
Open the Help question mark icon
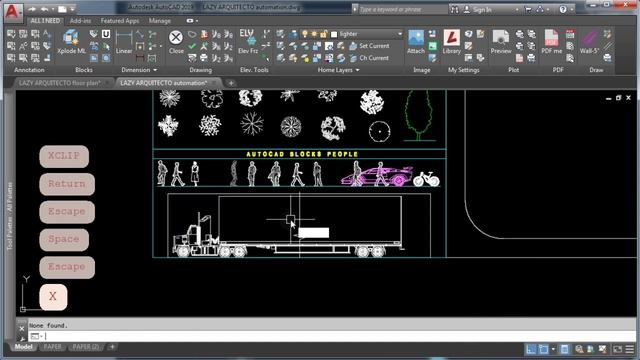(563, 9)
